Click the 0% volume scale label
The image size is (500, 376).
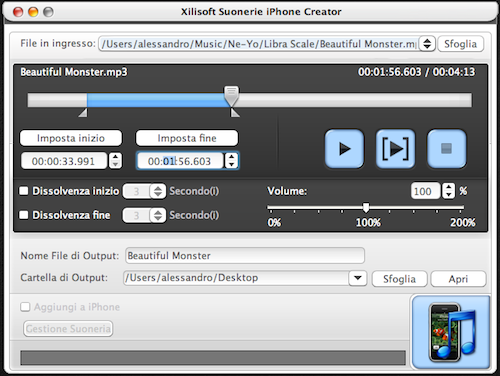coord(274,222)
